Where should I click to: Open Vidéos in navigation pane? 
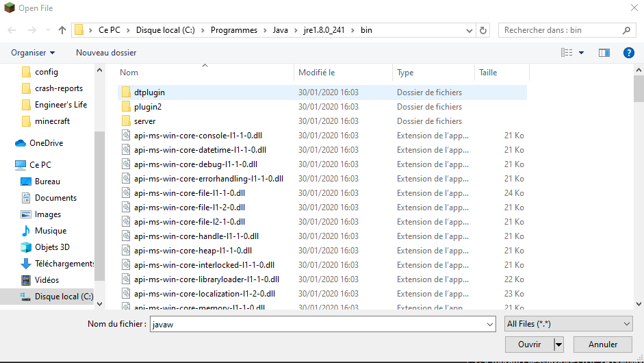point(47,280)
